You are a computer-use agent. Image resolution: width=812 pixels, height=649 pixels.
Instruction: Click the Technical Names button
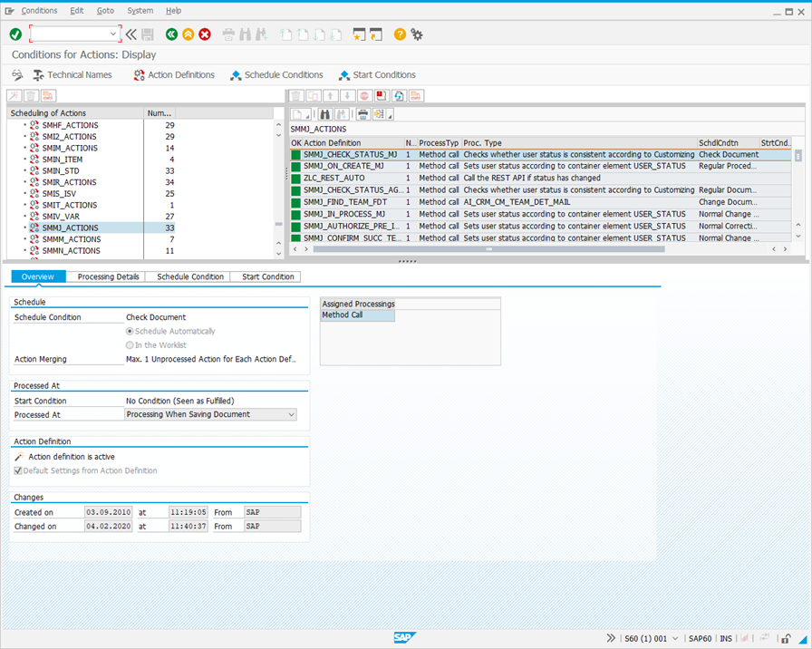pyautogui.click(x=72, y=74)
